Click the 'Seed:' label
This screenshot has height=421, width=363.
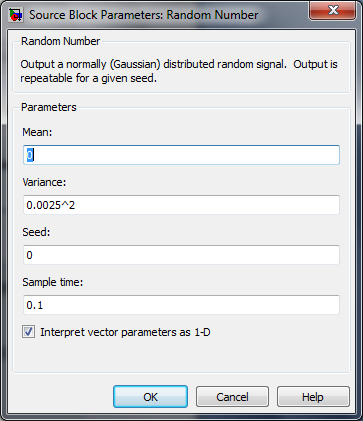[36, 232]
